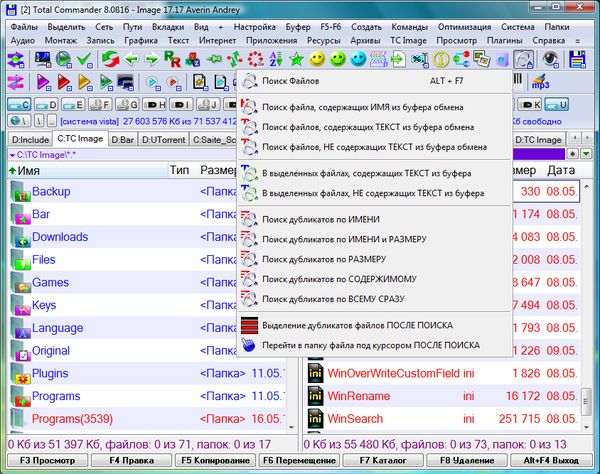Click the red play triangle icon in second toolbar
This screenshot has height=474, width=600.
tap(64, 82)
